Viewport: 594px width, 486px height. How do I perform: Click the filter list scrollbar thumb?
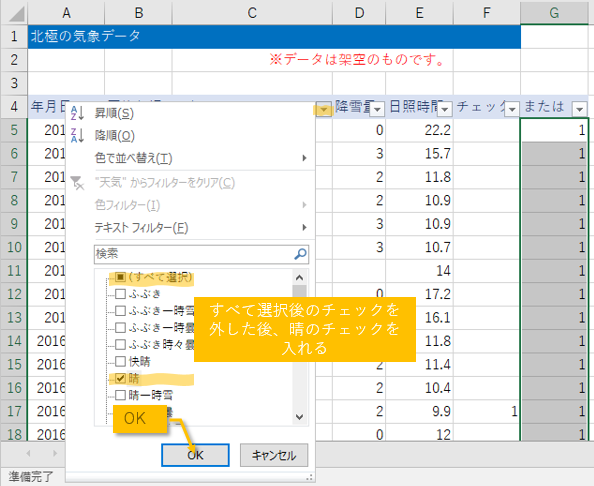click(x=299, y=292)
